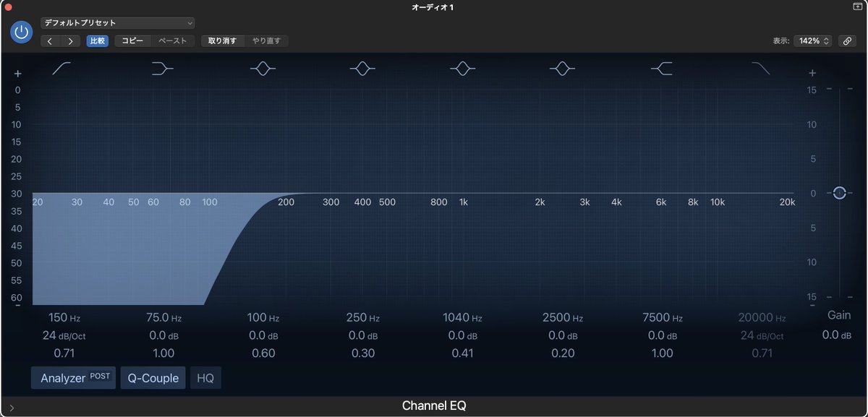Image resolution: width=868 pixels, height=417 pixels.
Task: Click the Analyzer POST button
Action: click(72, 377)
